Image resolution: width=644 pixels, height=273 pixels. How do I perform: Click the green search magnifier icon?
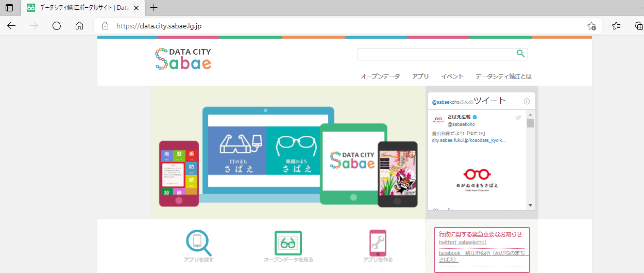[520, 54]
